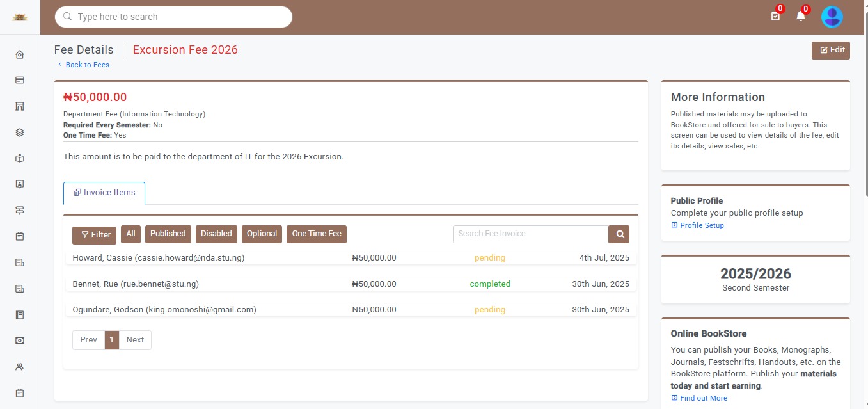Click the tasks clipboard icon in header
Image resolution: width=868 pixels, height=409 pixels.
[775, 17]
